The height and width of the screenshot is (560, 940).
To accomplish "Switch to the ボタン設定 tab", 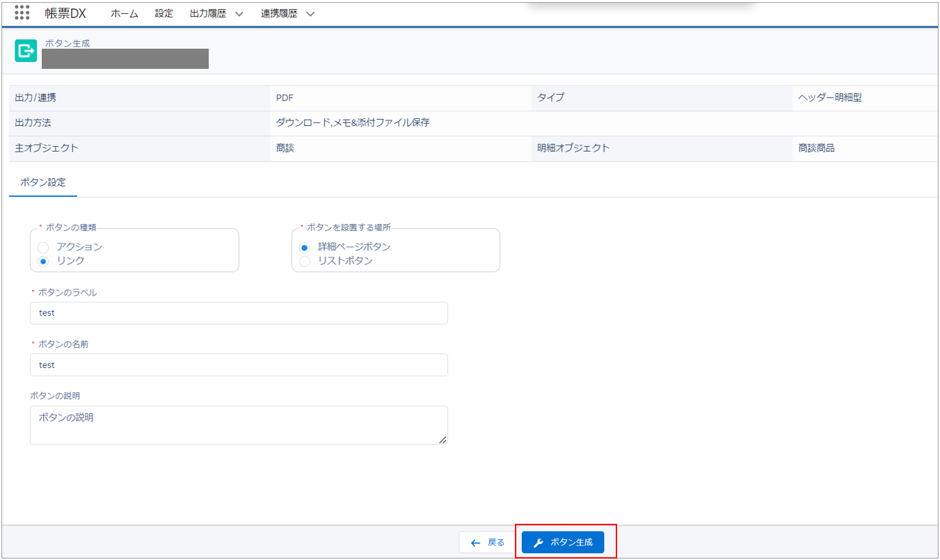I will pos(43,182).
